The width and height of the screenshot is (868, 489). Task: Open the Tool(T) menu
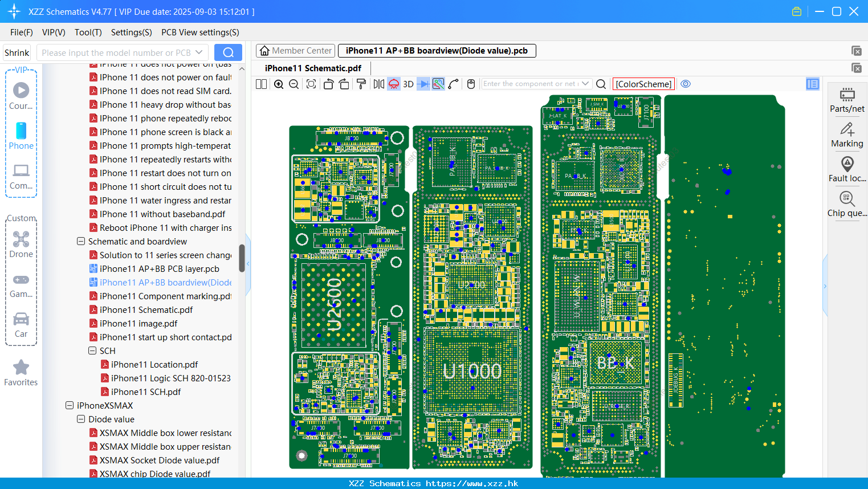(88, 32)
